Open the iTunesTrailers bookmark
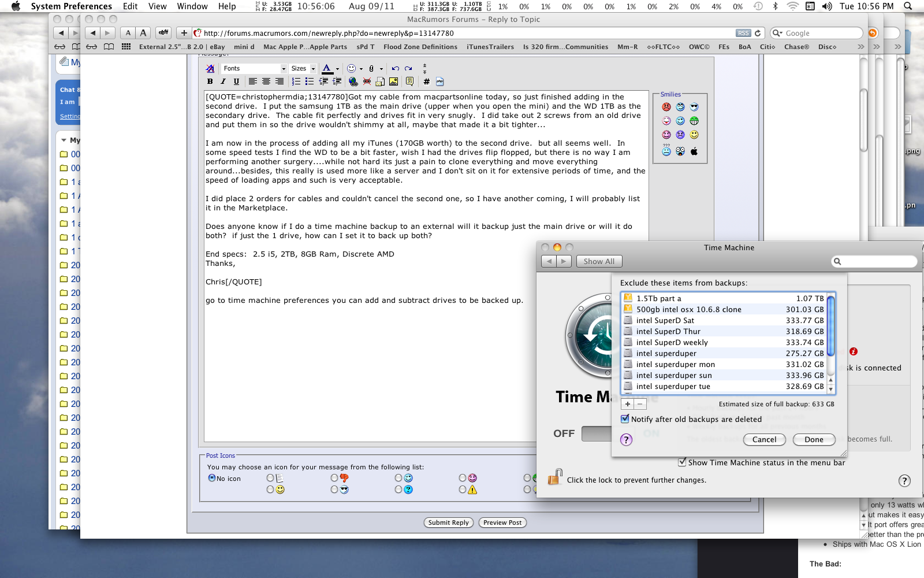 click(490, 47)
